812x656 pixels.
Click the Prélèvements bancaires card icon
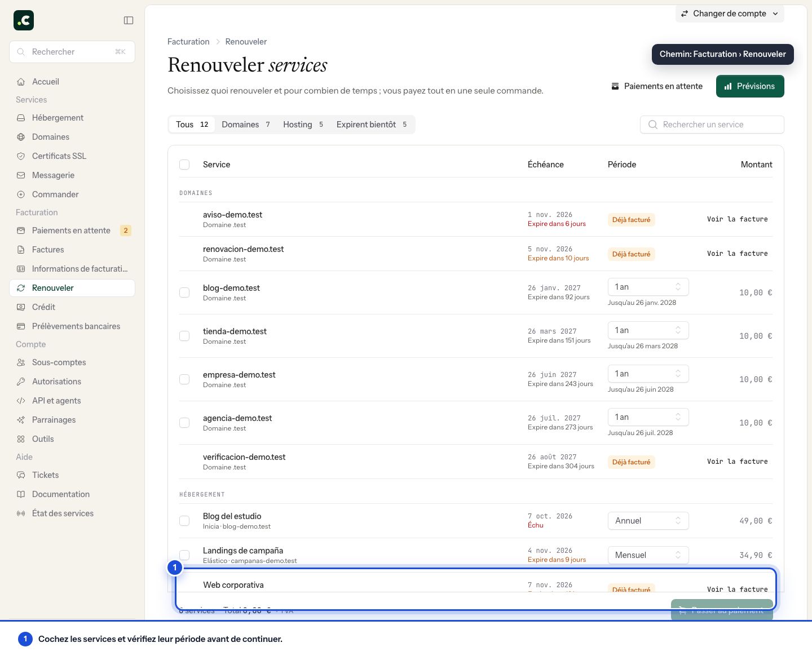coord(21,326)
